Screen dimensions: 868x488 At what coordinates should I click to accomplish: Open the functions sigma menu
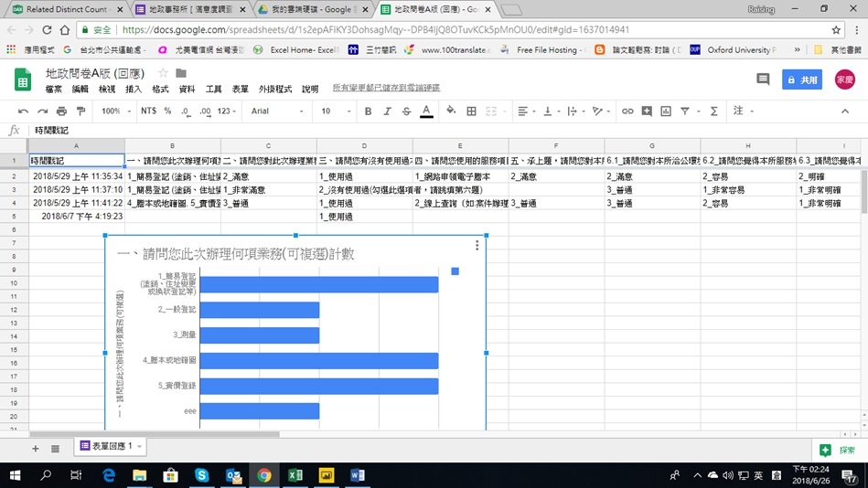(x=714, y=111)
